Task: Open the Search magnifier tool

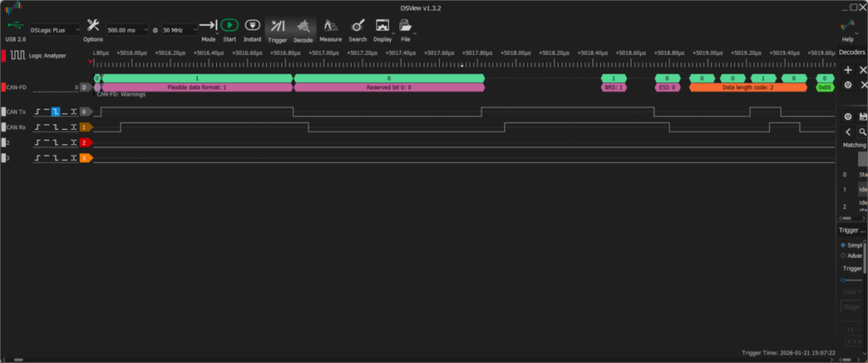Action: 358,26
